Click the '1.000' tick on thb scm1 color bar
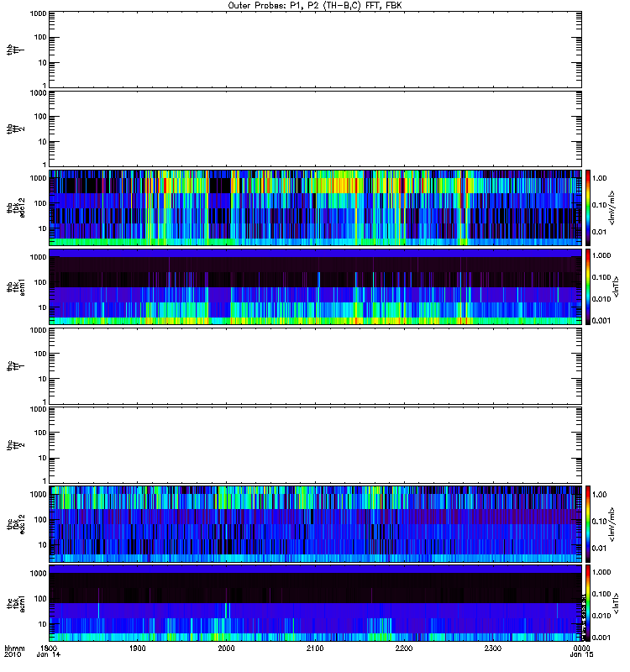 click(x=601, y=256)
